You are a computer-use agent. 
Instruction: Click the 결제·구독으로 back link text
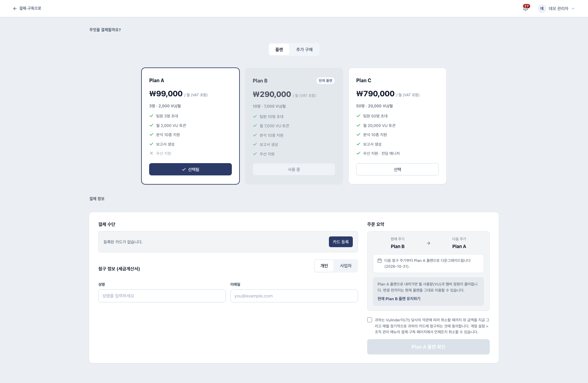click(30, 9)
